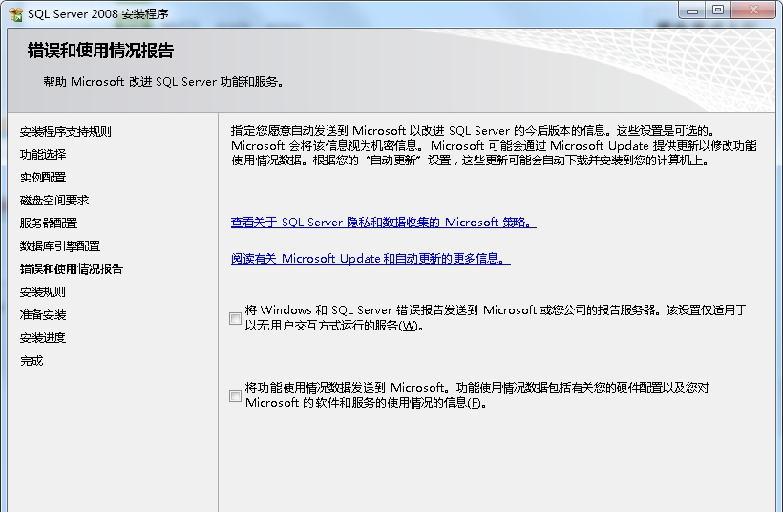783x532 pixels.
Task: Select the 服务器配置 step in the sidebar
Action: 49,223
